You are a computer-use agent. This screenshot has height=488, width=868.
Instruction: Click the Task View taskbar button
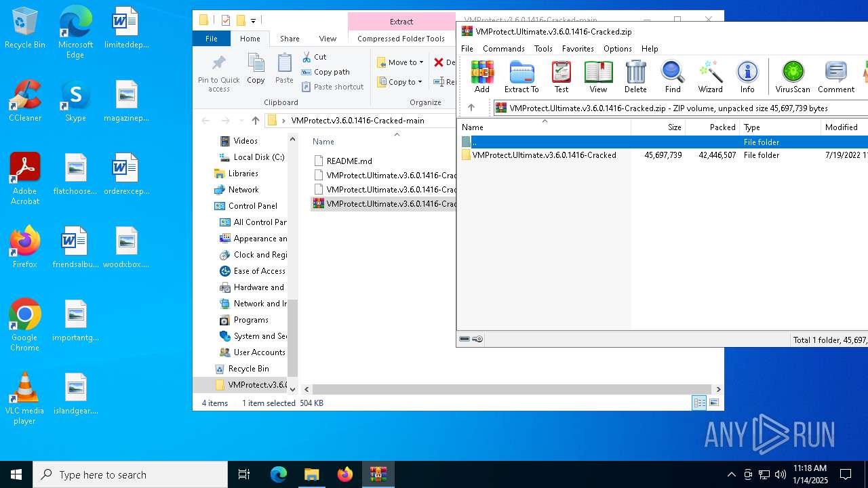(x=244, y=474)
